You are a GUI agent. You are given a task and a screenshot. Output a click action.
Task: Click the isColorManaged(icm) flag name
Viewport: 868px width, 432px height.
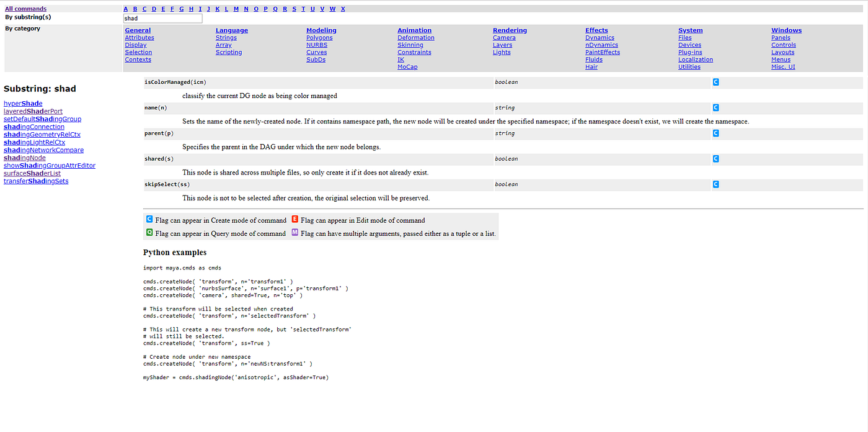175,82
